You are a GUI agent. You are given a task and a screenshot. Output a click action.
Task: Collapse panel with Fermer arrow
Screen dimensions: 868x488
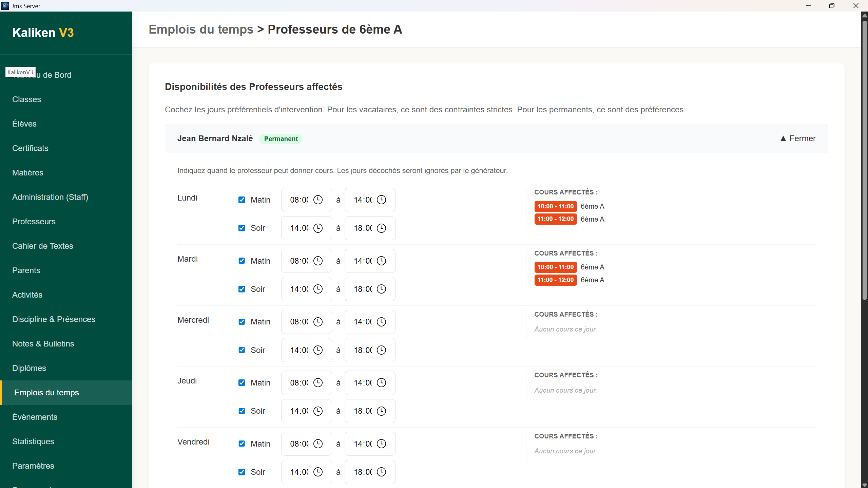tap(797, 138)
